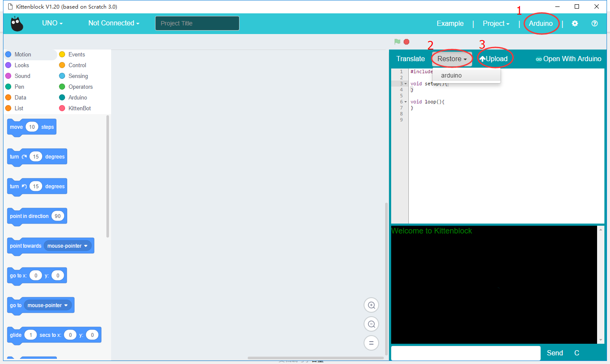
Task: Click the Send button
Action: point(555,353)
